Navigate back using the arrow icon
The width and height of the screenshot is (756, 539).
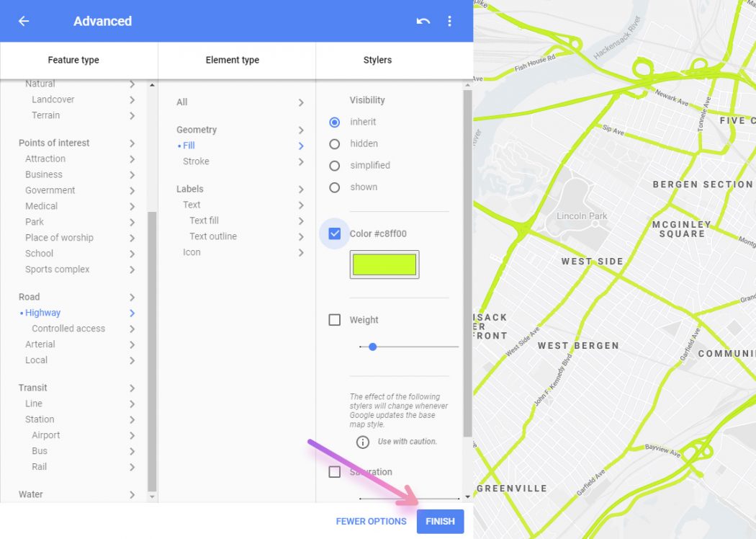(24, 21)
